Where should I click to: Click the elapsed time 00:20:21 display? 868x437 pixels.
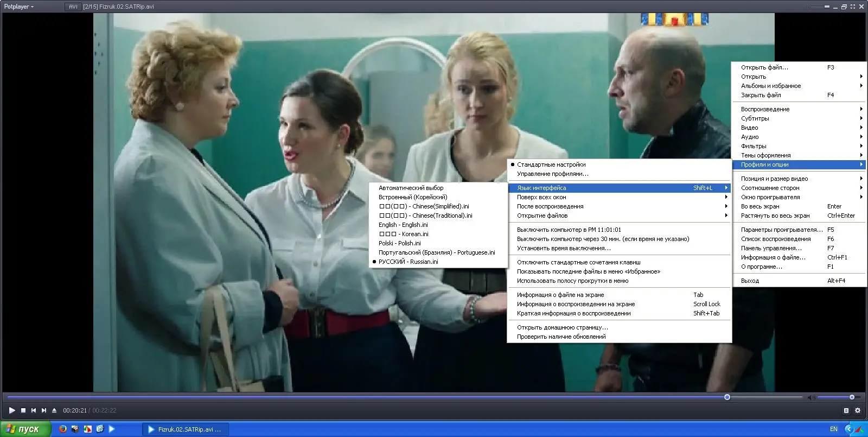click(75, 410)
